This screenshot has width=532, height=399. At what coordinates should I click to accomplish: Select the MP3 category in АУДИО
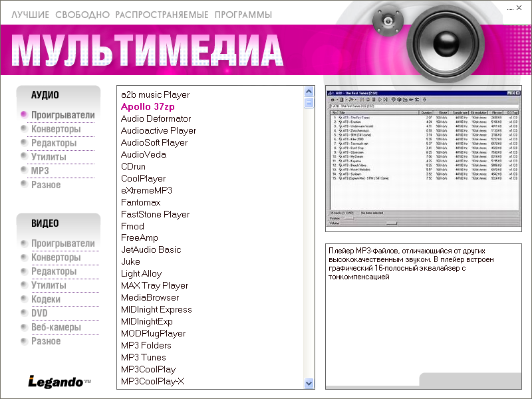pyautogui.click(x=40, y=171)
